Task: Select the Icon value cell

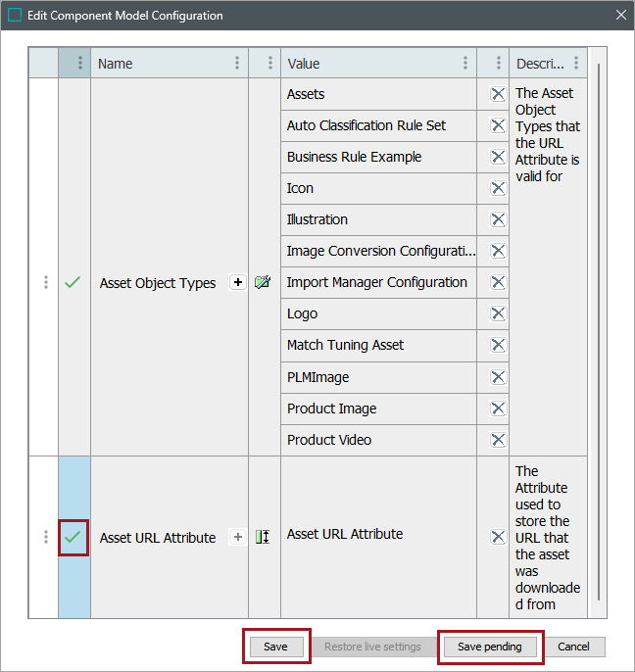Action: 378,188
